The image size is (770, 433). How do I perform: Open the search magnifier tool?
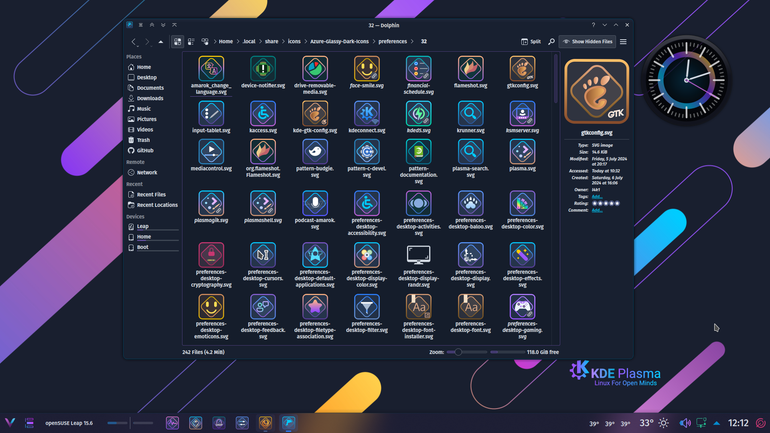tap(551, 42)
